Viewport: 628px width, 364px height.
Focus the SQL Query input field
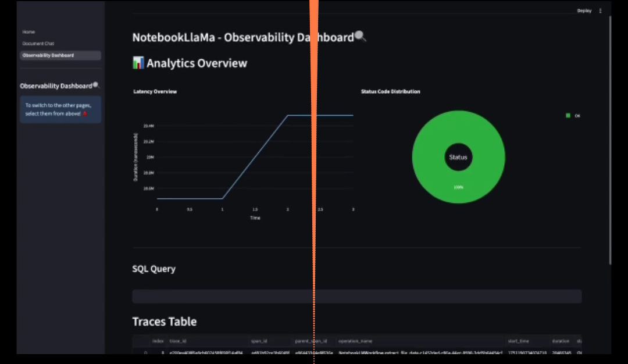click(356, 297)
